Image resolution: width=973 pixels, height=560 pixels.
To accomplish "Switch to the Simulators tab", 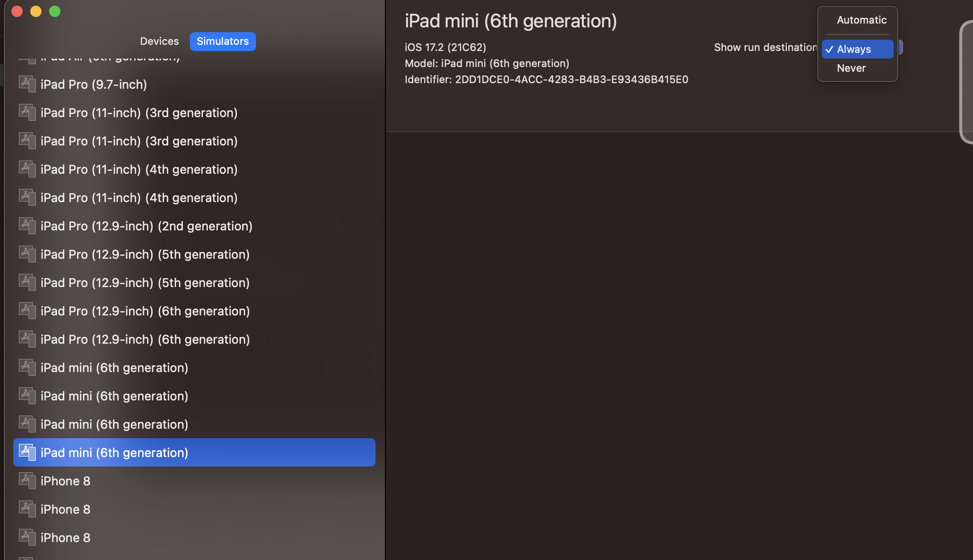I will pos(222,42).
